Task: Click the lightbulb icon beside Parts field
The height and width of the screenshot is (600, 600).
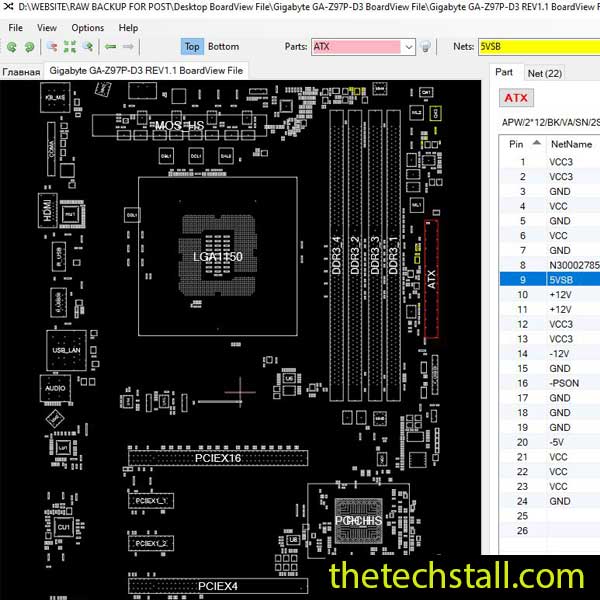Action: 425,46
